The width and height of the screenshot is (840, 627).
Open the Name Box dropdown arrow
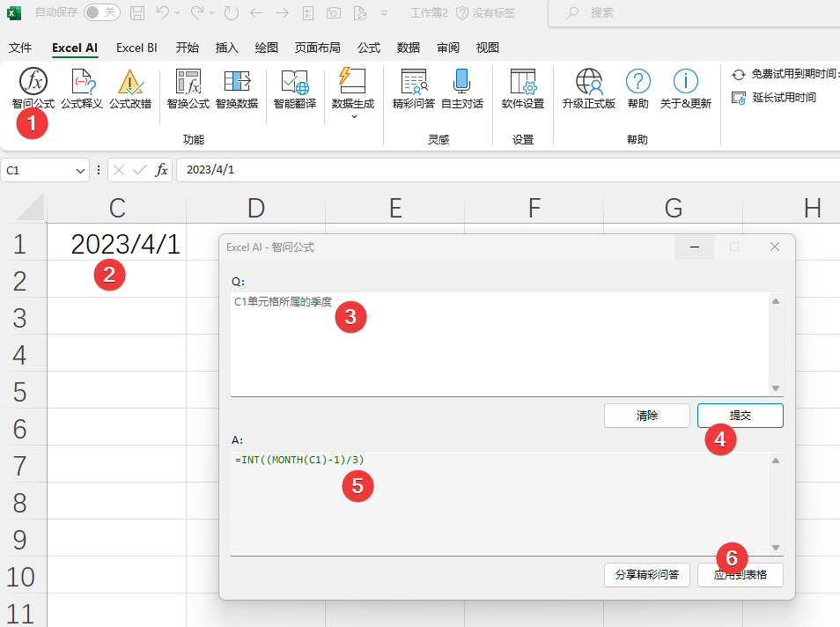tap(80, 171)
